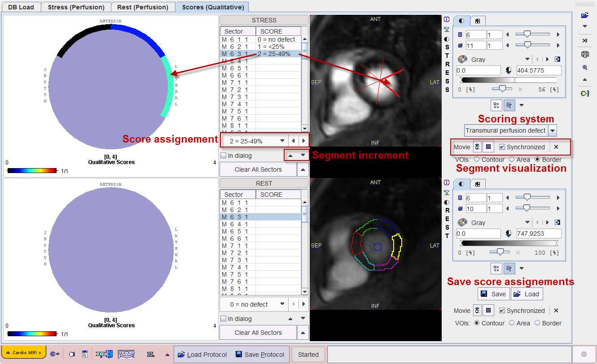
Task: Select Border VOI option for REST
Action: (537, 323)
